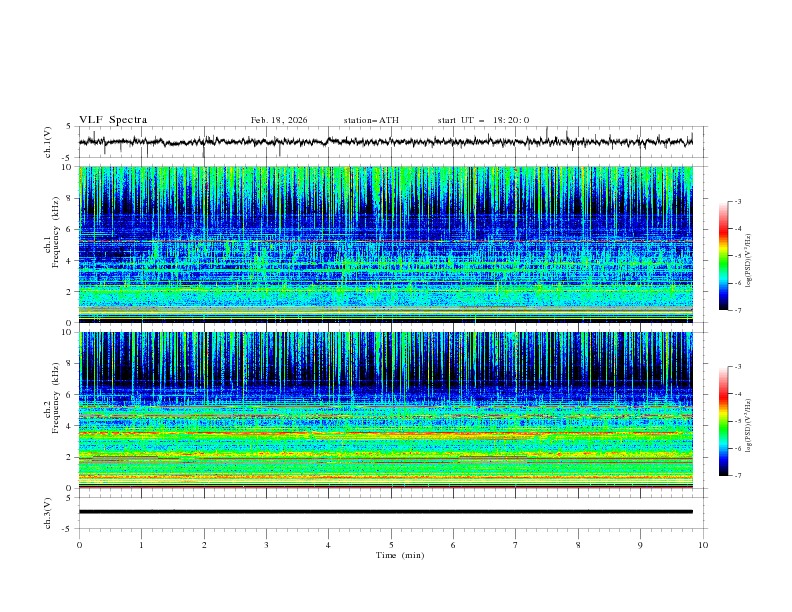This screenshot has width=792, height=612.
Task: Click inside the ch.2 spectrogram panel
Action: coord(386,410)
